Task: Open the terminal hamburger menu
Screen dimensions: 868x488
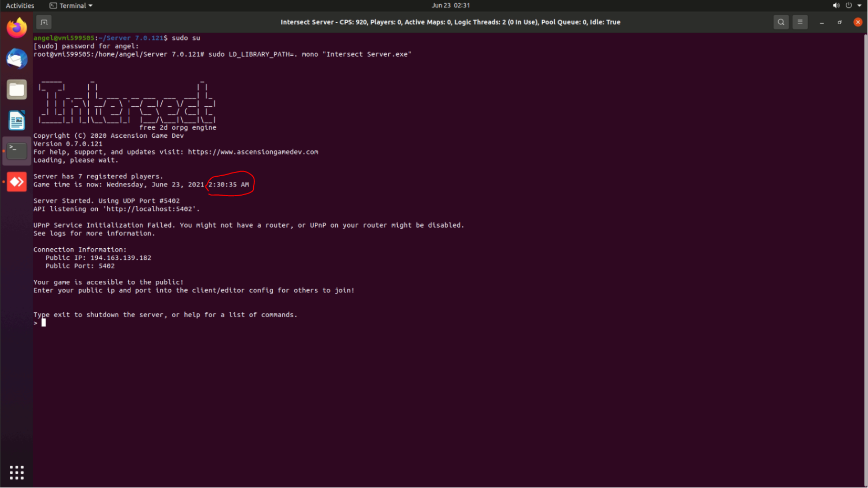Action: click(x=800, y=22)
